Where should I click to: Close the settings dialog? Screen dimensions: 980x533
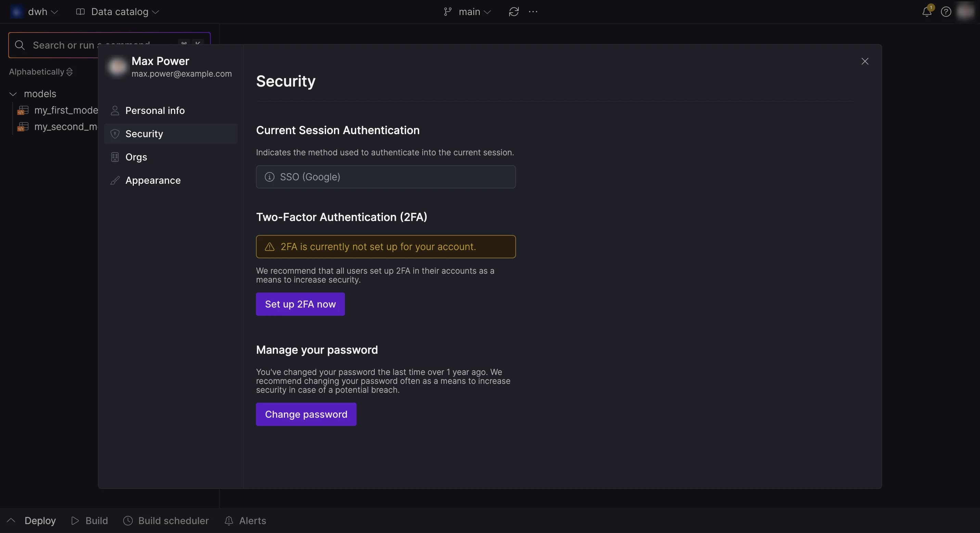(864, 61)
